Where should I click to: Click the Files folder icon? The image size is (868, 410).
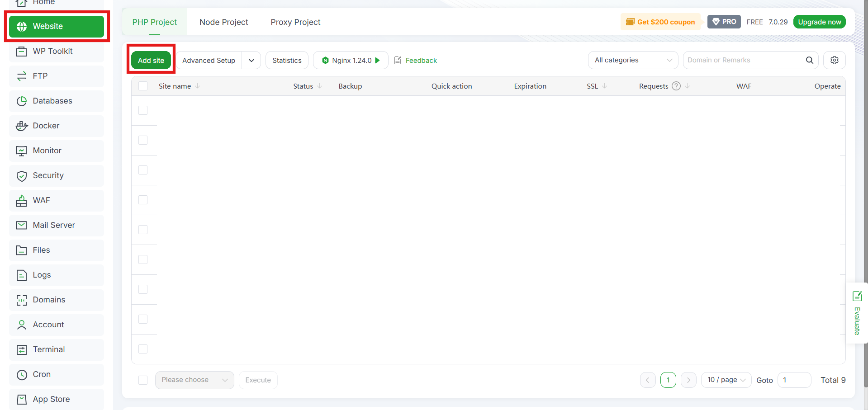click(21, 250)
